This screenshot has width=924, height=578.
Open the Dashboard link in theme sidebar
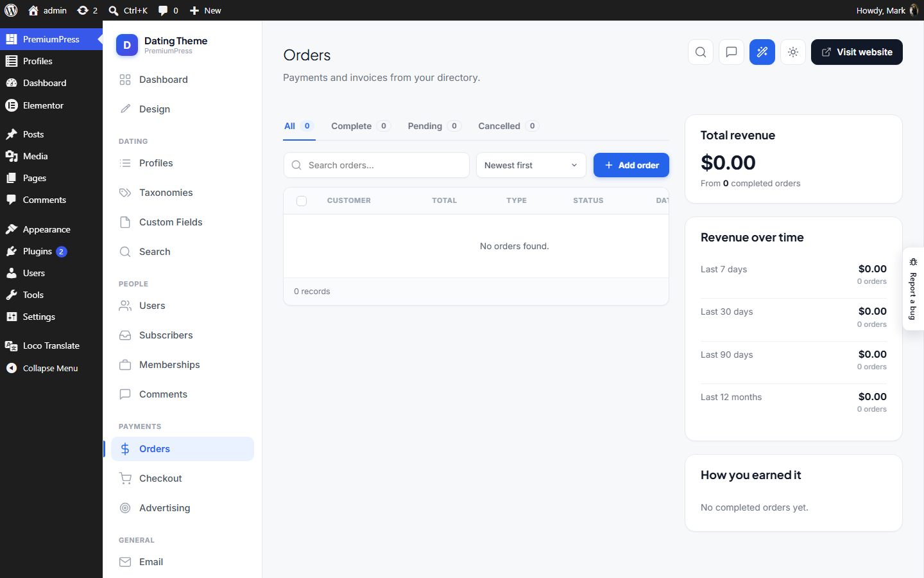click(183, 80)
